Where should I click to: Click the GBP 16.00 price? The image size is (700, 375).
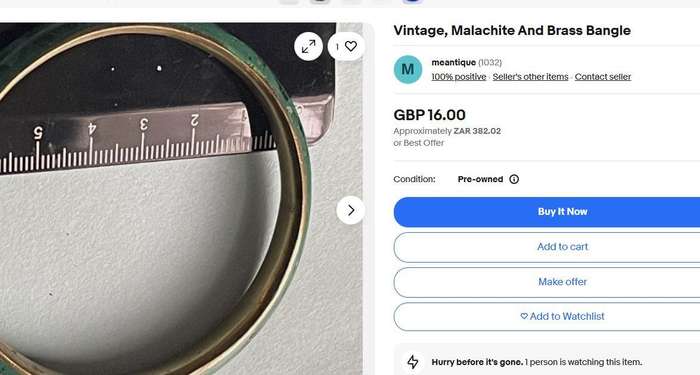tap(429, 115)
